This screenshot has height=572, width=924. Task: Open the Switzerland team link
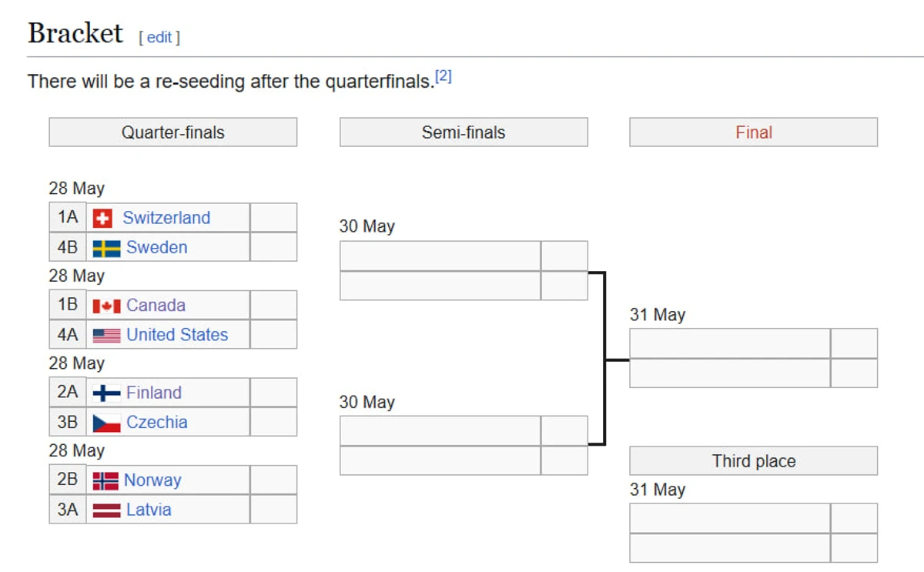tap(166, 218)
